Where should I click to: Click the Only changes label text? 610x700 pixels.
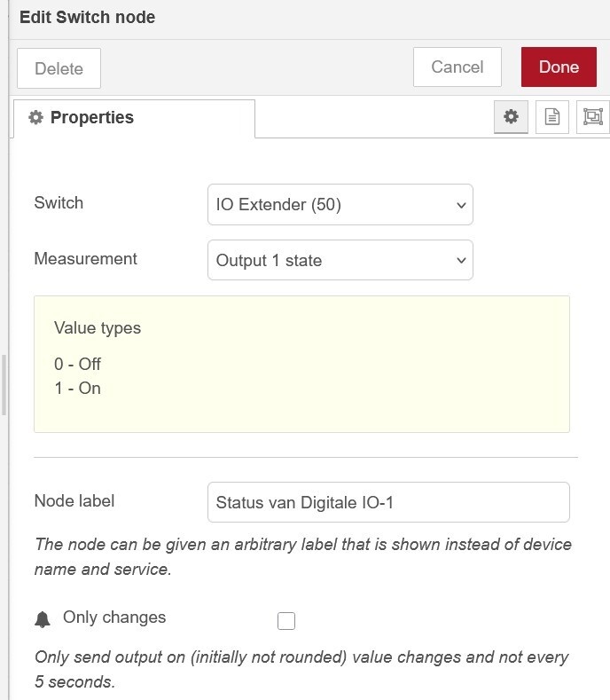[114, 617]
